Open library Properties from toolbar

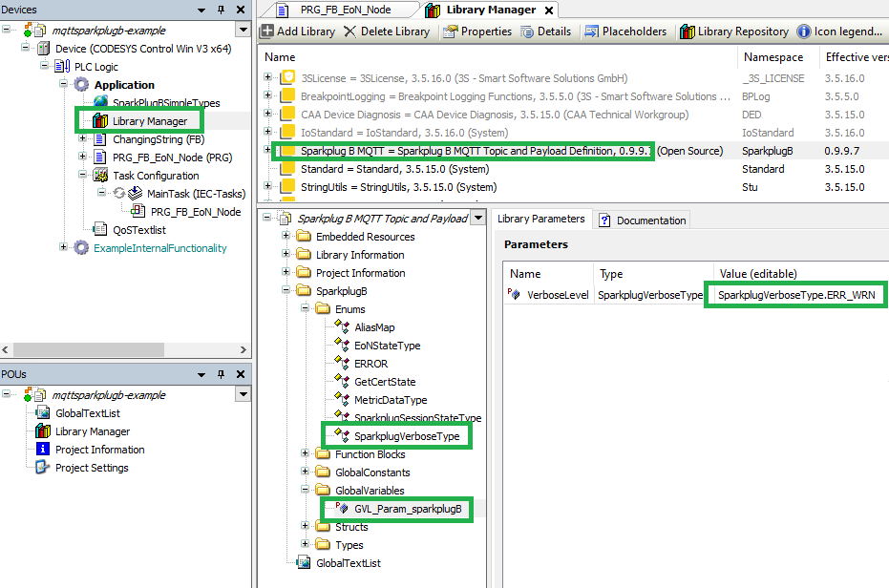coord(450,31)
